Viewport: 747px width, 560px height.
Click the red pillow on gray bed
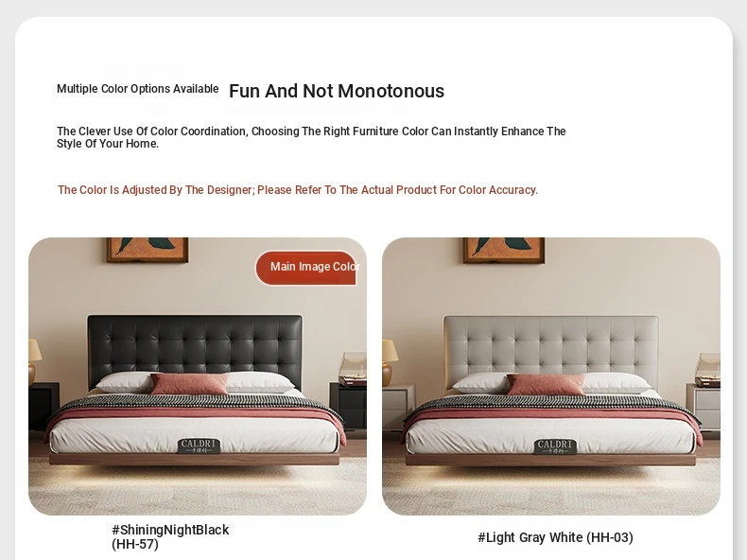546,384
